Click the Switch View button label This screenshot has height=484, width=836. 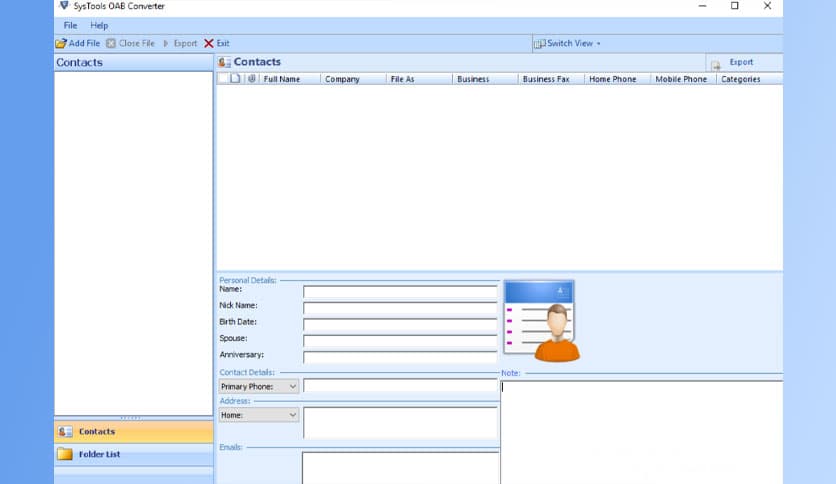[x=570, y=43]
